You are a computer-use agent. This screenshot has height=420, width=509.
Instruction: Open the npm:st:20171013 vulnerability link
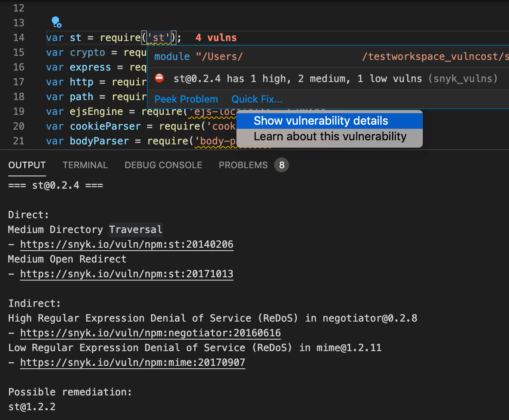coord(127,274)
